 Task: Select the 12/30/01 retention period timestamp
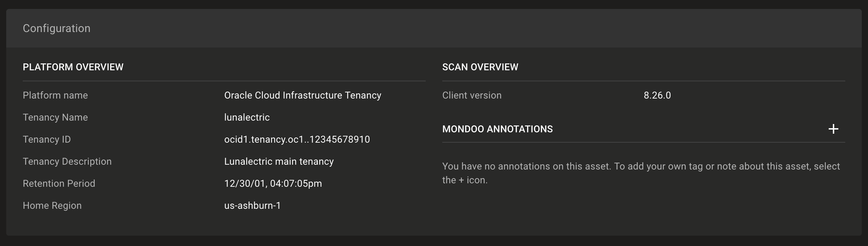(273, 183)
